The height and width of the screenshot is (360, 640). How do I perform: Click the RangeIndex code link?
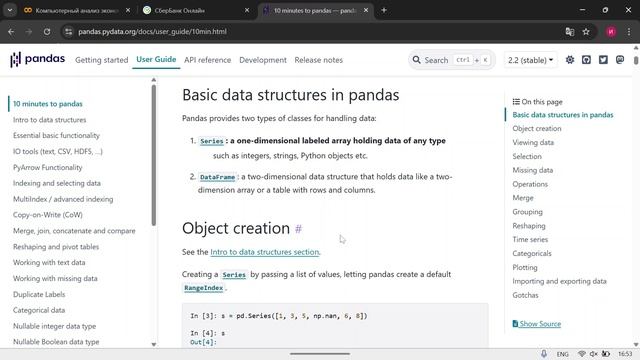(204, 288)
